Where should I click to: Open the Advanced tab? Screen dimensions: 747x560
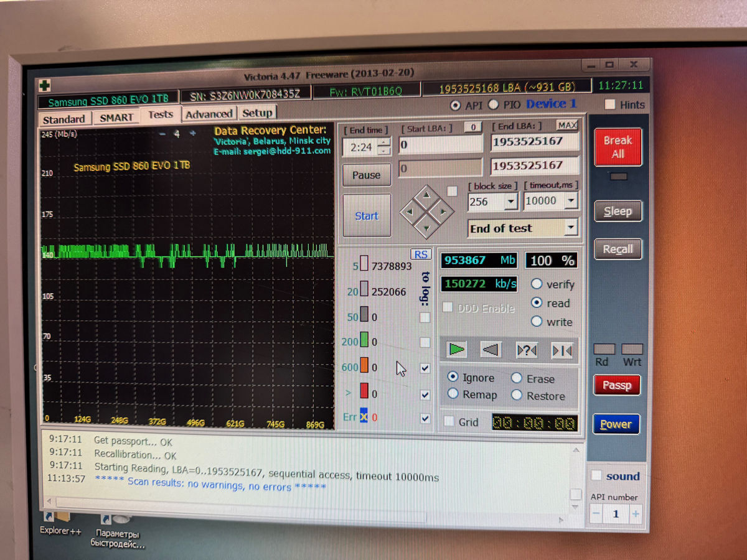pyautogui.click(x=209, y=114)
